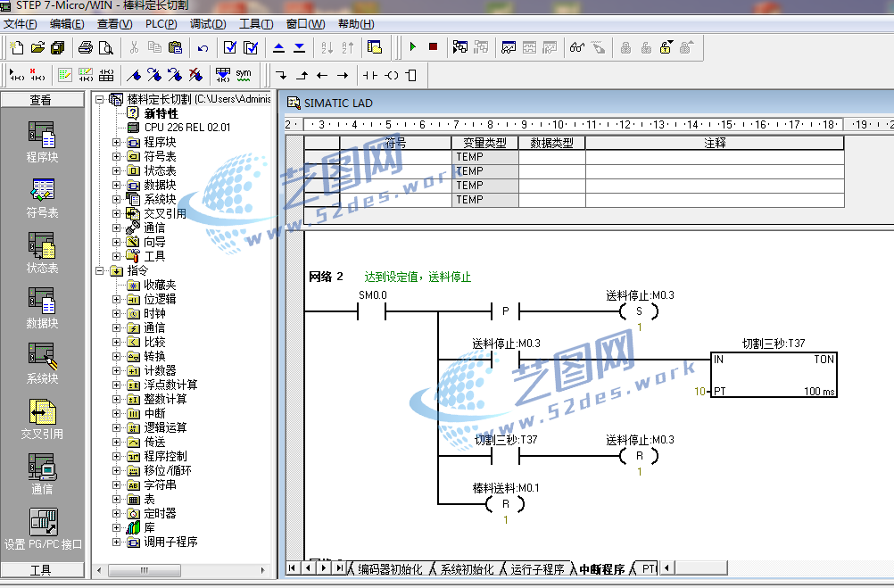
Task: Click the Paste clipboard icon
Action: tap(176, 47)
